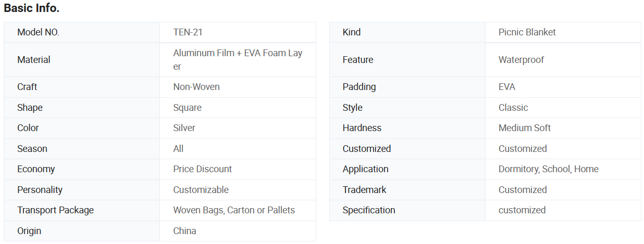Select the TEN-21 model number value
This screenshot has width=644, height=244.
tap(188, 32)
